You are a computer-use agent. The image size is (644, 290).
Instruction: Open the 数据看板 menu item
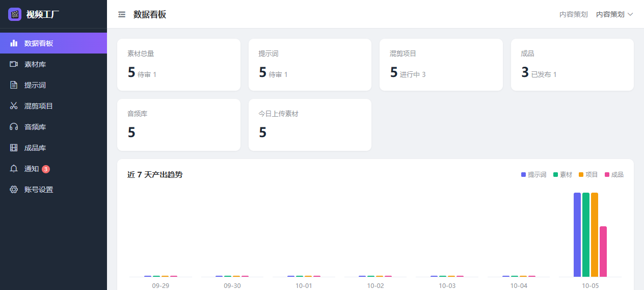pos(53,43)
